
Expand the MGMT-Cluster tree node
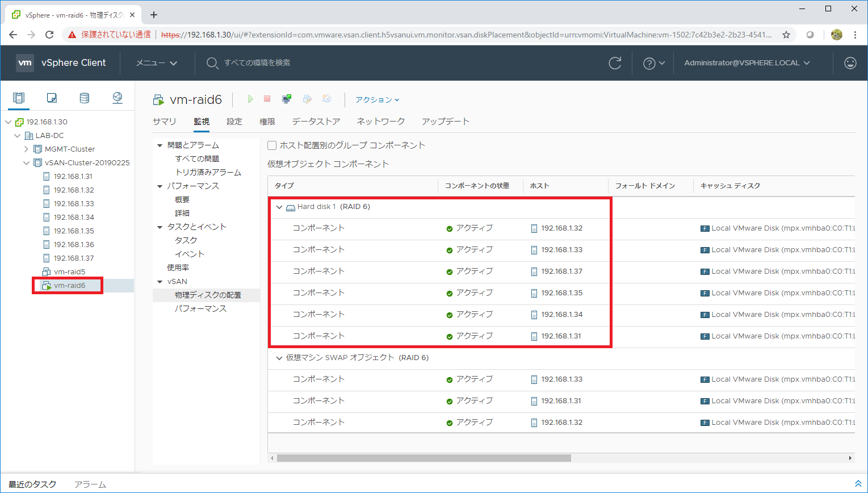26,149
